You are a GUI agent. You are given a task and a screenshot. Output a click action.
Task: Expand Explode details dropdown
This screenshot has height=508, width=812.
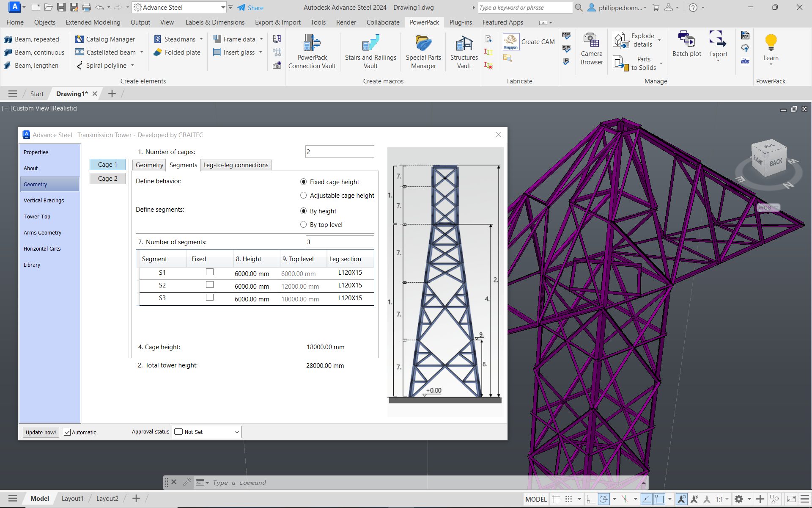659,40
